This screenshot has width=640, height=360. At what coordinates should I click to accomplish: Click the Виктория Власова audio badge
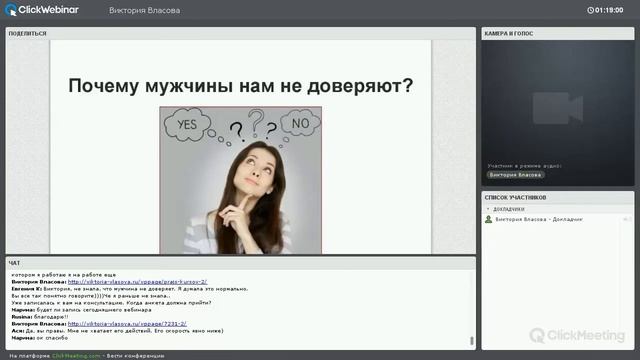[515, 175]
